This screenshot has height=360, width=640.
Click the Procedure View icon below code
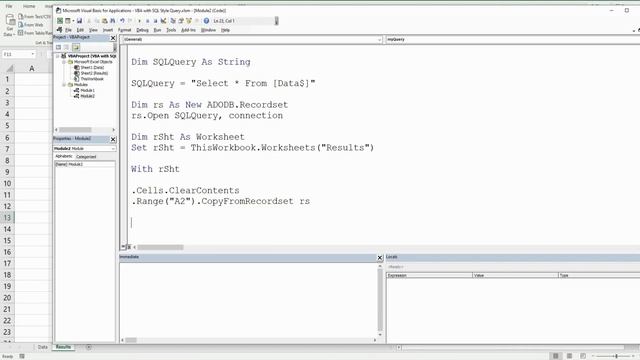(123, 247)
